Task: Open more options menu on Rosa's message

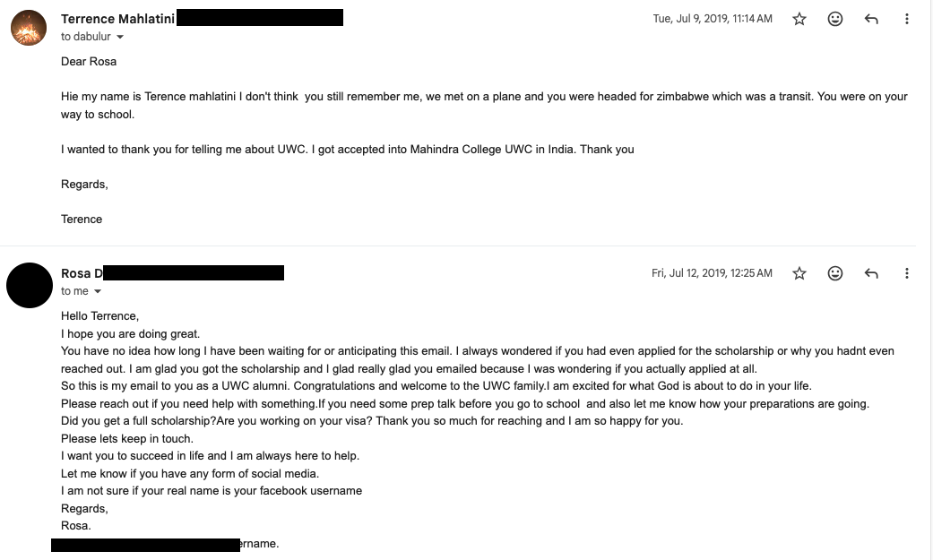Action: point(907,272)
